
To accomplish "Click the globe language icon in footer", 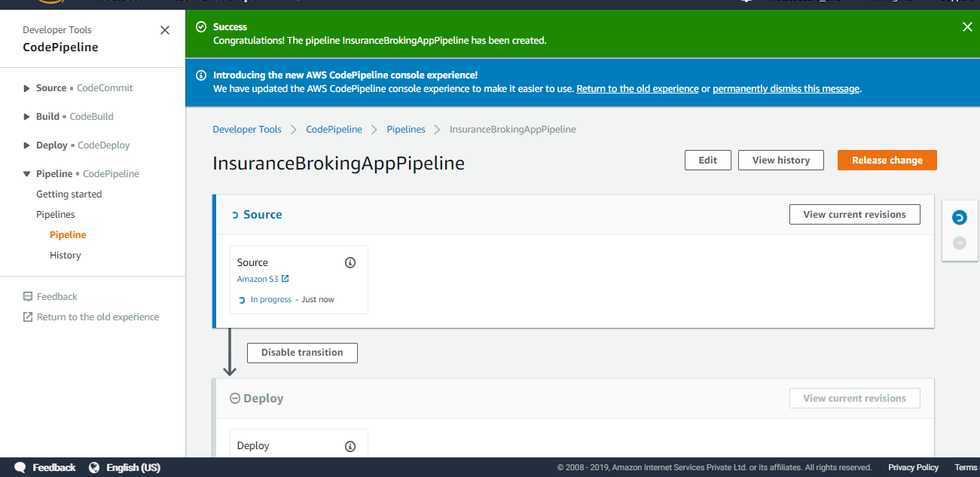I will tap(94, 467).
